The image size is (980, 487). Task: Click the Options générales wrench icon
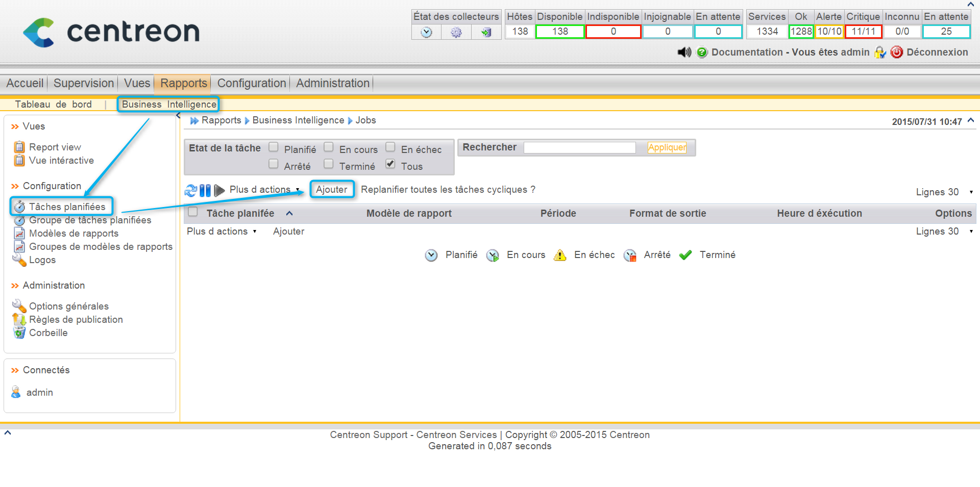point(19,306)
